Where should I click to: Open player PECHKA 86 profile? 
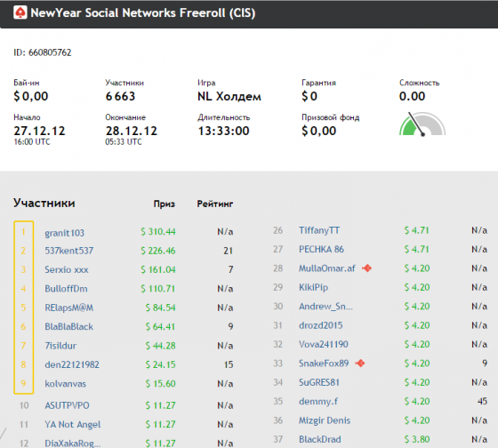(x=321, y=249)
